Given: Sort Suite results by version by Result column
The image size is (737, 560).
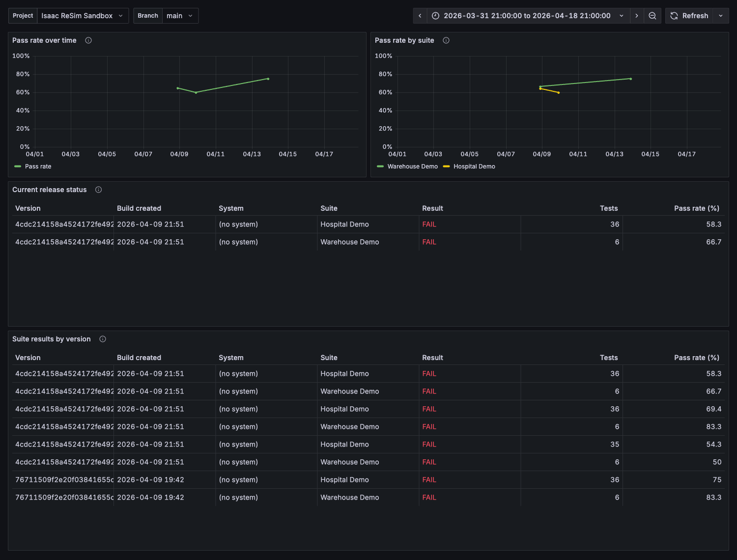Looking at the screenshot, I should tap(432, 358).
